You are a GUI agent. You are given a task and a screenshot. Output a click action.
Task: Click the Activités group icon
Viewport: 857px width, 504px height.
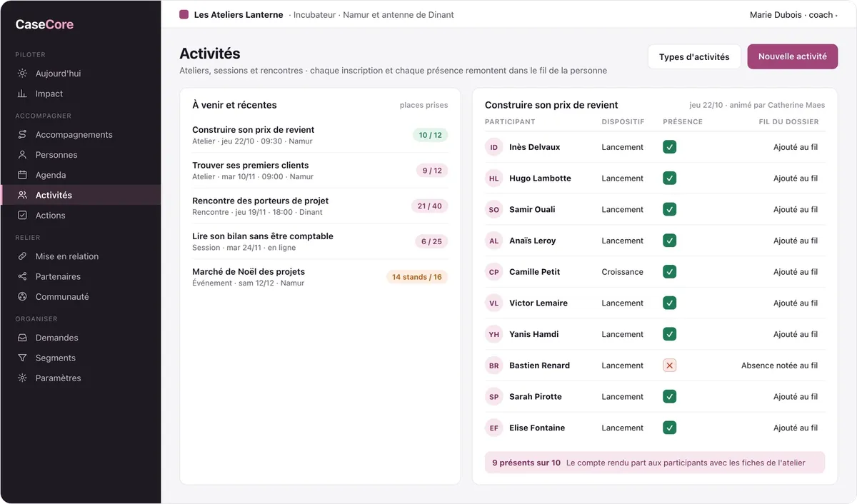pyautogui.click(x=22, y=195)
